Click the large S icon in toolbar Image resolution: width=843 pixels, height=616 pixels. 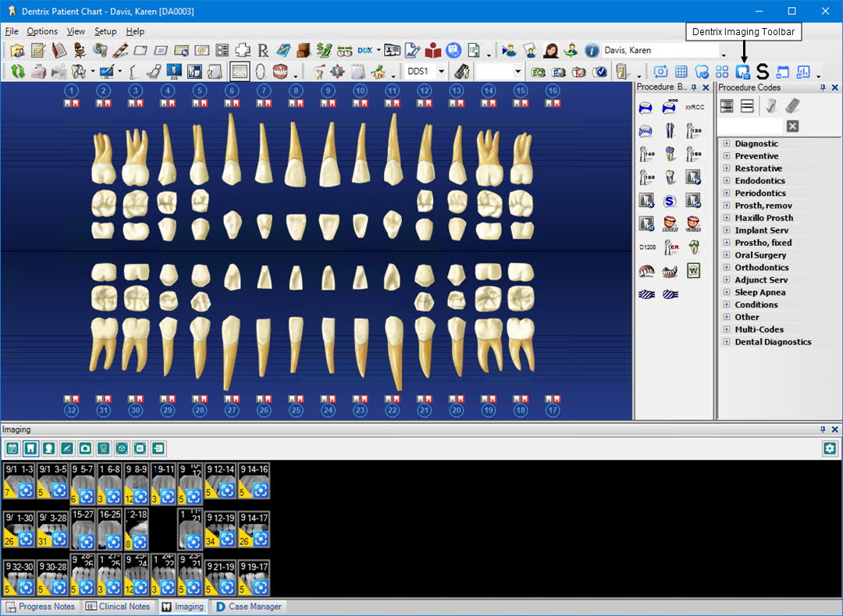point(763,72)
